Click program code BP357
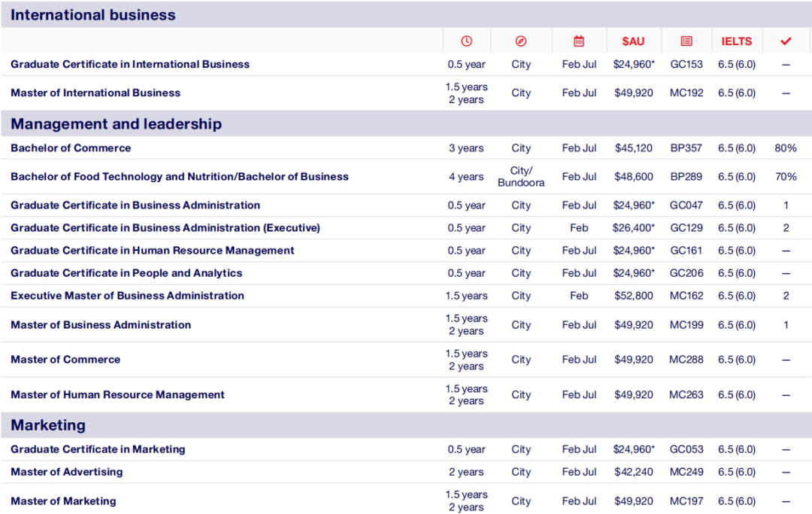The width and height of the screenshot is (812, 514). coord(686,148)
